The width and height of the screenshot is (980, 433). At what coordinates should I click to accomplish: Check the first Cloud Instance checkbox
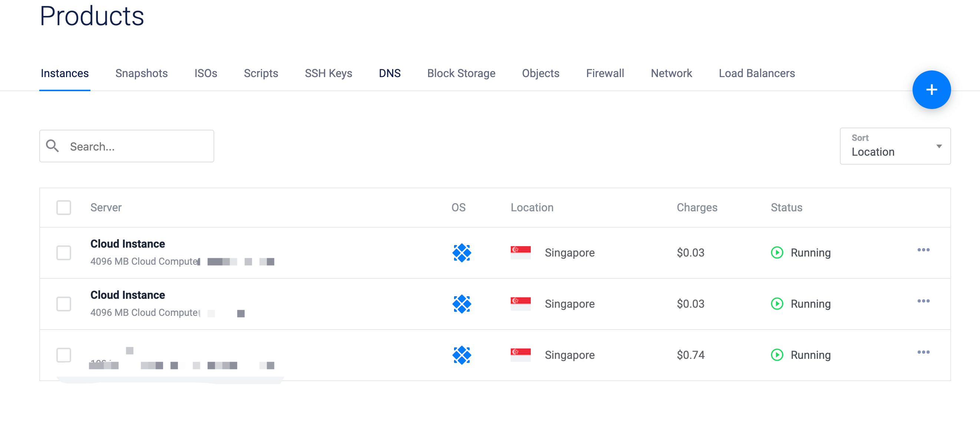(63, 253)
